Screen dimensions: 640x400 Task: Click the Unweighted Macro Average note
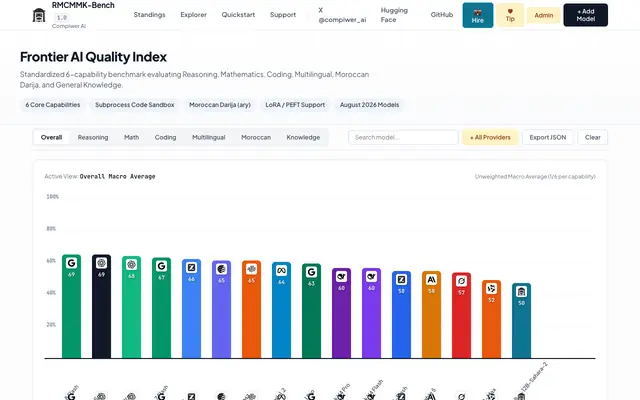[x=535, y=177]
